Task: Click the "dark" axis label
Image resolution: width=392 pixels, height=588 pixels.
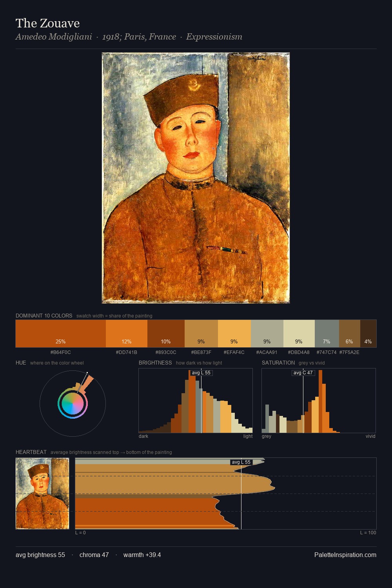Action: click(143, 436)
